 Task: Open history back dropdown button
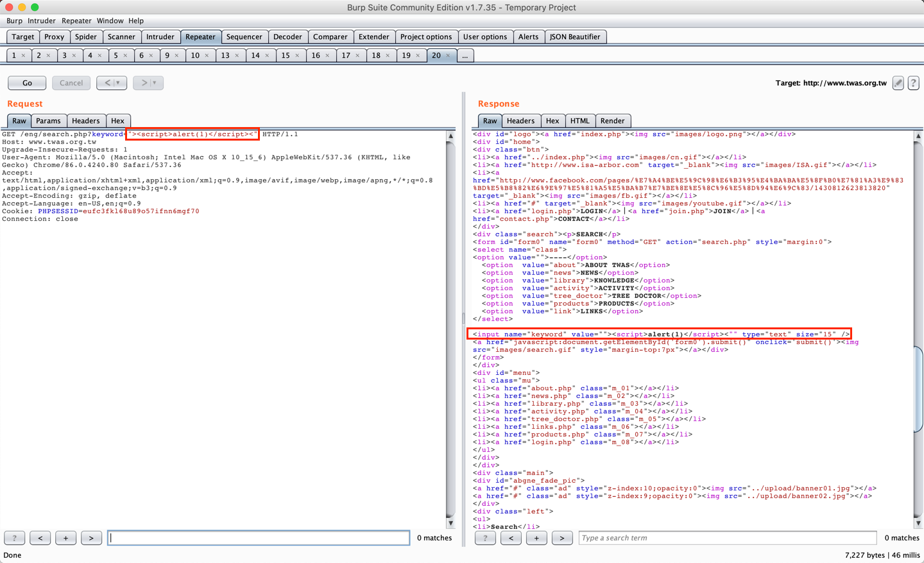click(112, 83)
